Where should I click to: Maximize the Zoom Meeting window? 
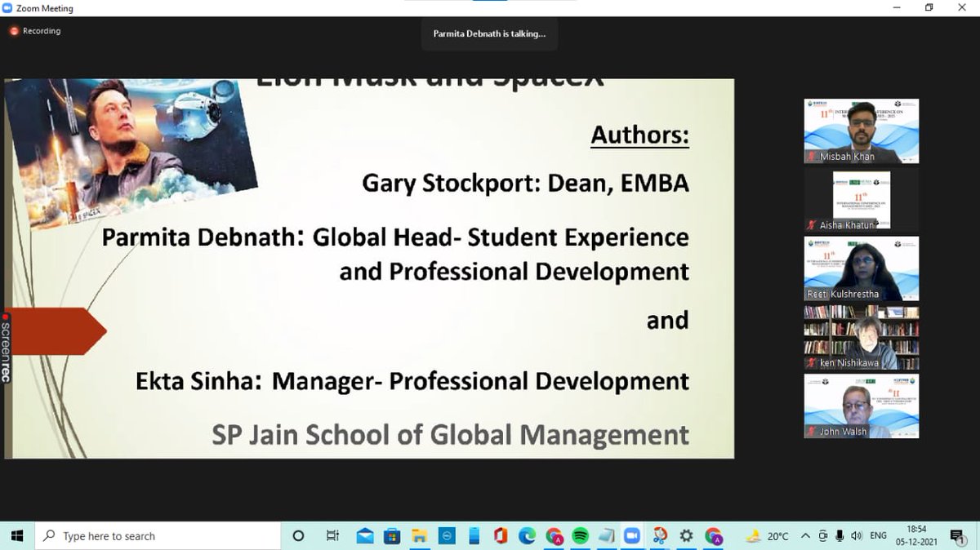pyautogui.click(x=929, y=8)
